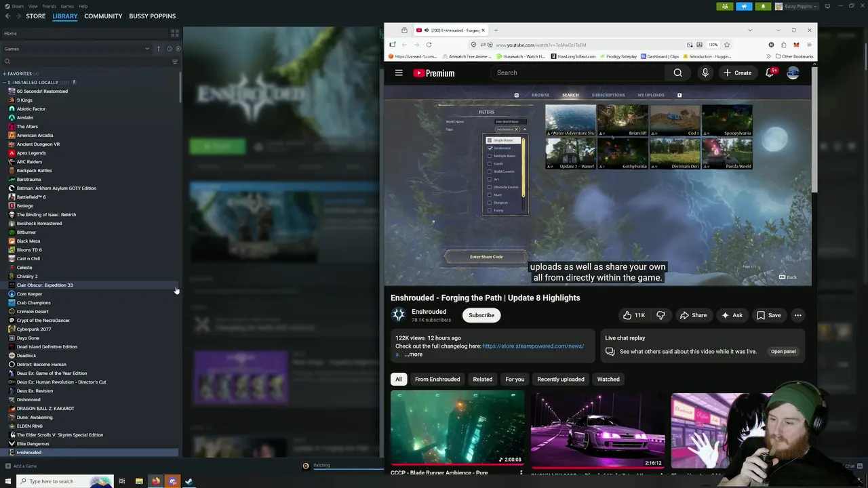
Task: Open the COMMUNITY tab in Steam
Action: pos(103,16)
